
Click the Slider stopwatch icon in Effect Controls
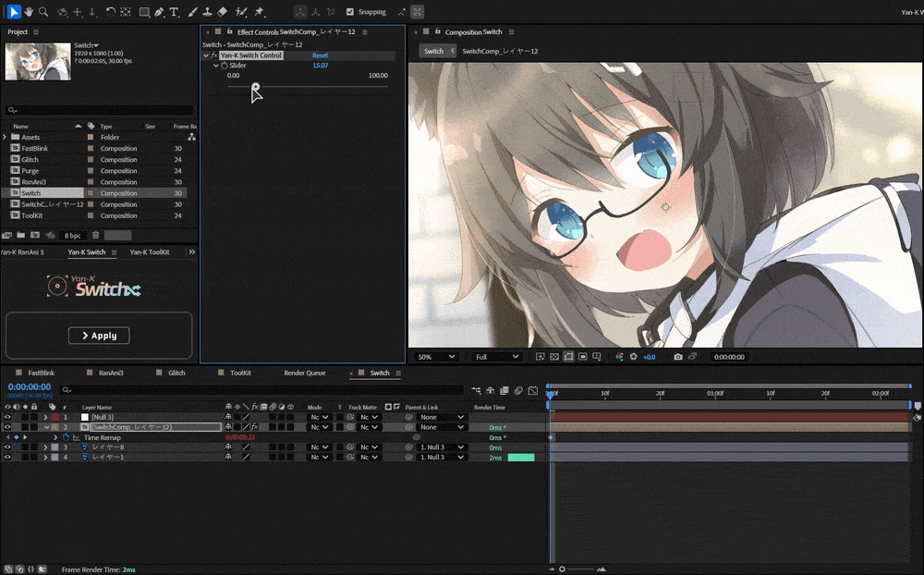[225, 66]
